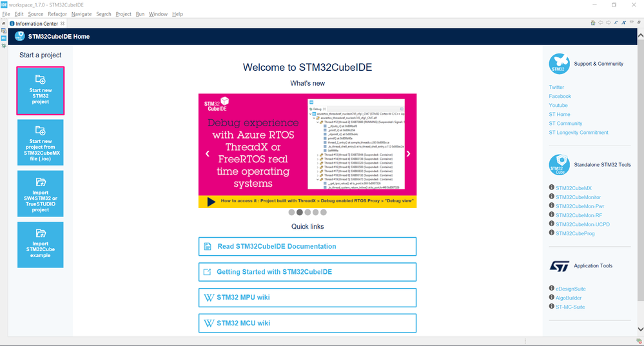
Task: Select the second carousel dot
Action: [x=299, y=212]
